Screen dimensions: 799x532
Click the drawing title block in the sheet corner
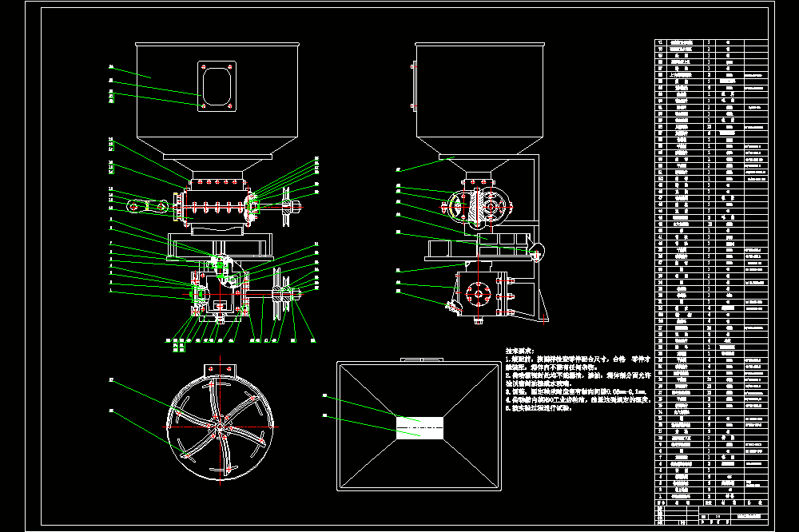711,514
